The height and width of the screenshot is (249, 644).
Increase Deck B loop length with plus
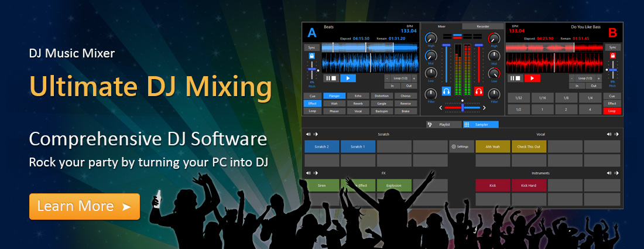(x=598, y=78)
